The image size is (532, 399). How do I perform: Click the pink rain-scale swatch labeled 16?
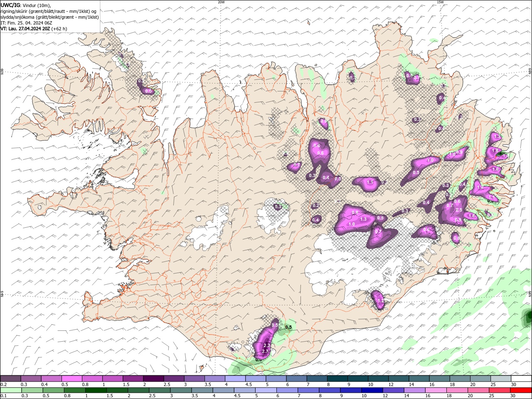[435, 390]
